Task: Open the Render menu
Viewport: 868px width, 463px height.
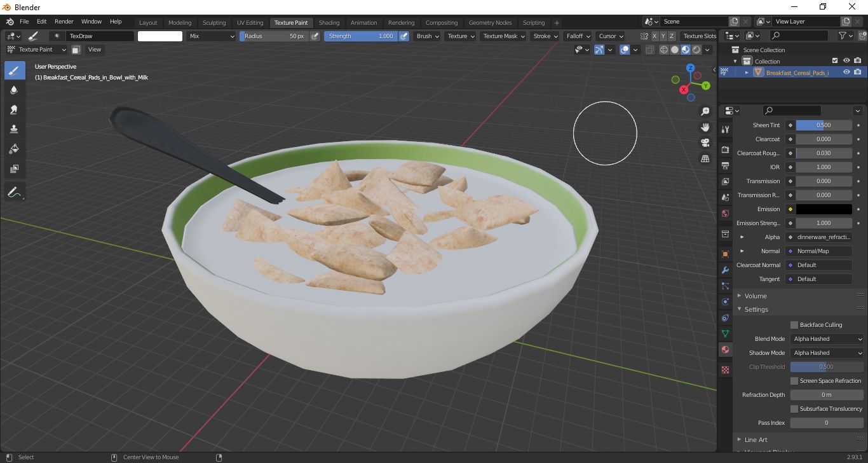Action: pyautogui.click(x=64, y=22)
